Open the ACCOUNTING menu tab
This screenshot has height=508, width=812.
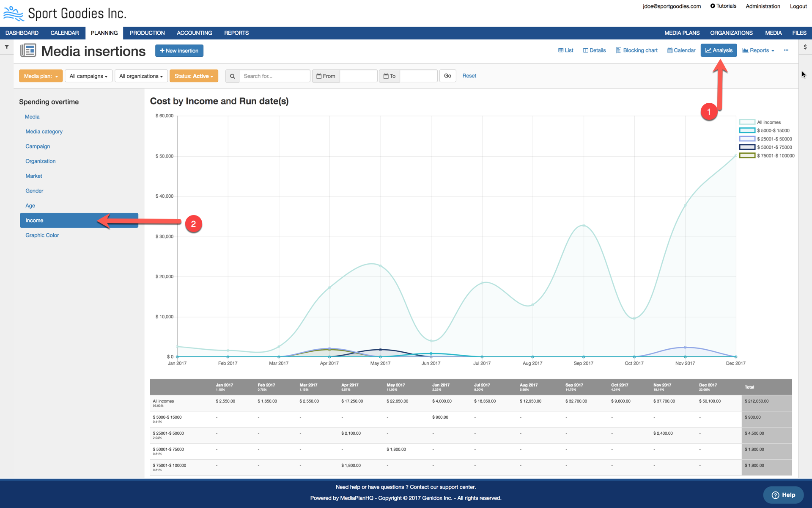click(194, 33)
